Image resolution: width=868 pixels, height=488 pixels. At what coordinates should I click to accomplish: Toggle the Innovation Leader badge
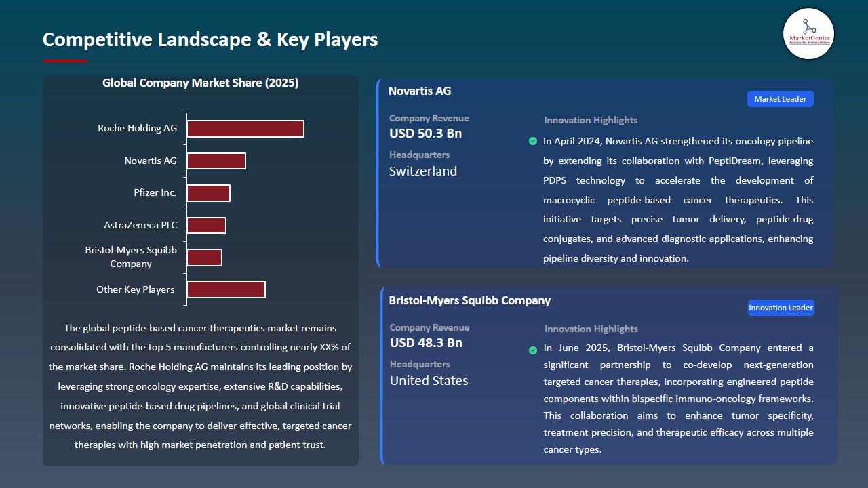point(781,307)
